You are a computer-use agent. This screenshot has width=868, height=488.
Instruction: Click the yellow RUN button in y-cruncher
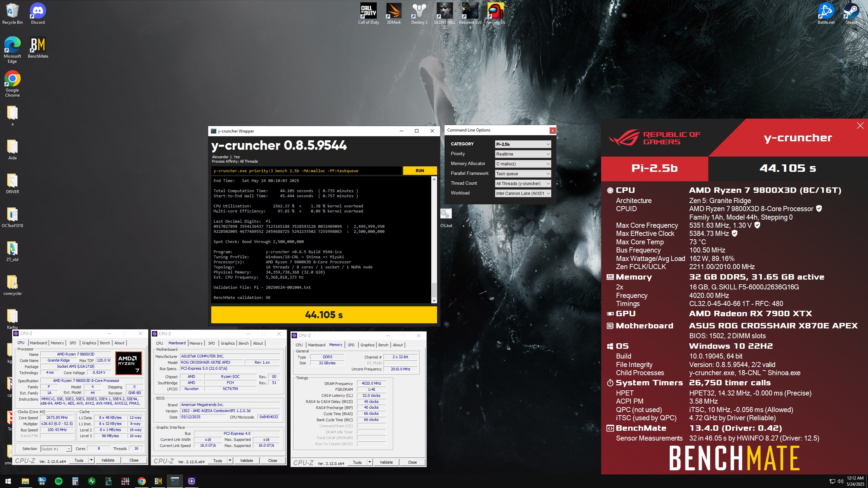[x=420, y=170]
